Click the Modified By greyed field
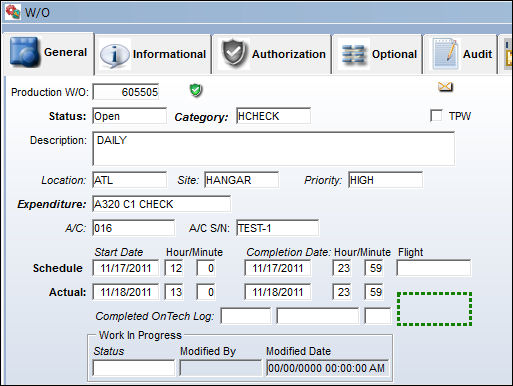The height and width of the screenshot is (386, 513). click(x=220, y=368)
